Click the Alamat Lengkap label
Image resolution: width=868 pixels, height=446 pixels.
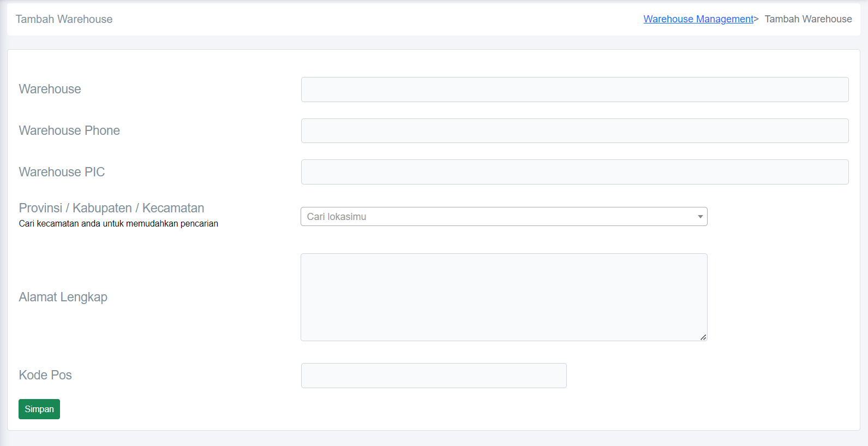coord(63,297)
